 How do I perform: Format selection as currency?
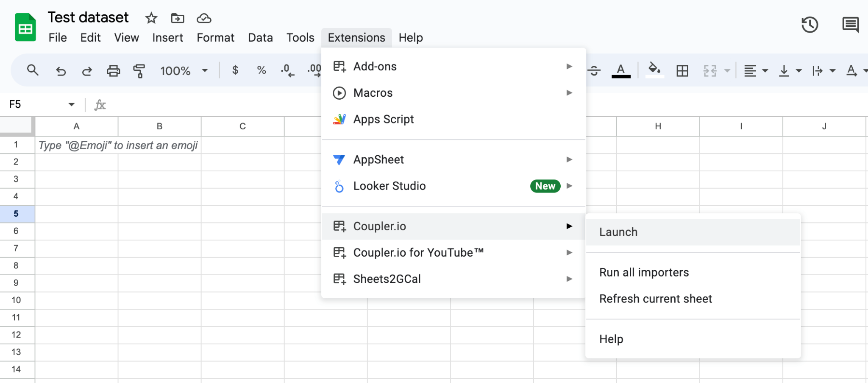click(x=235, y=70)
